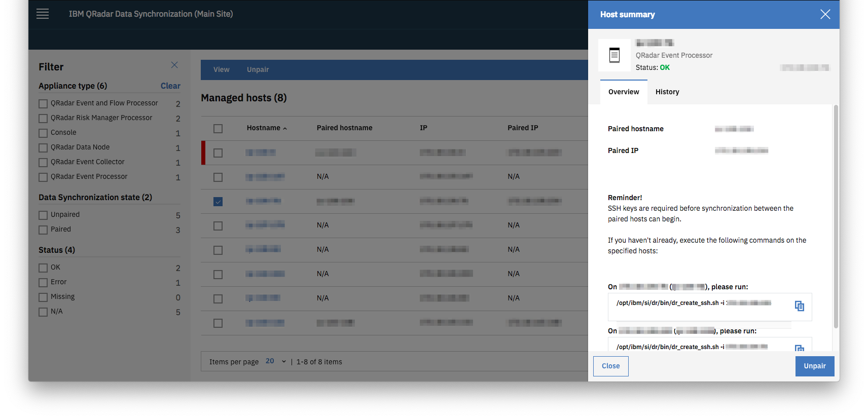The image size is (868, 419).
Task: Filter by Unpaired synchronization state
Action: coord(43,215)
